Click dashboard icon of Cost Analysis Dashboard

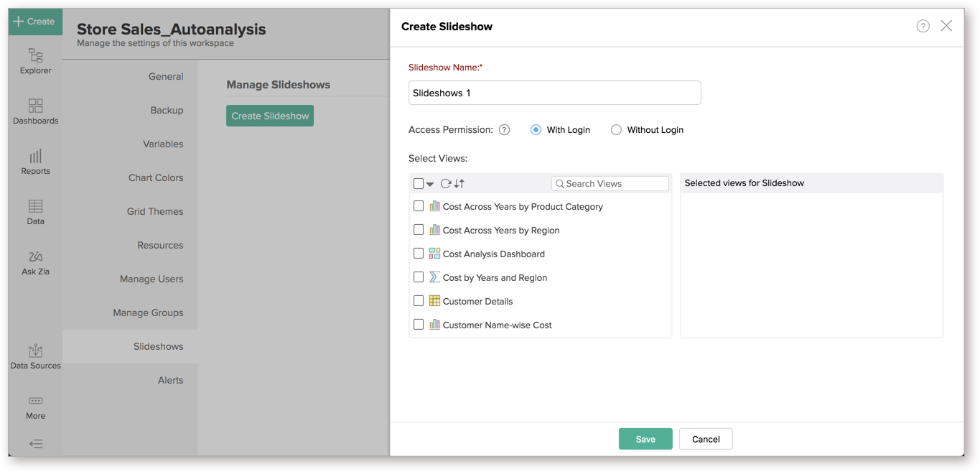[x=434, y=254]
